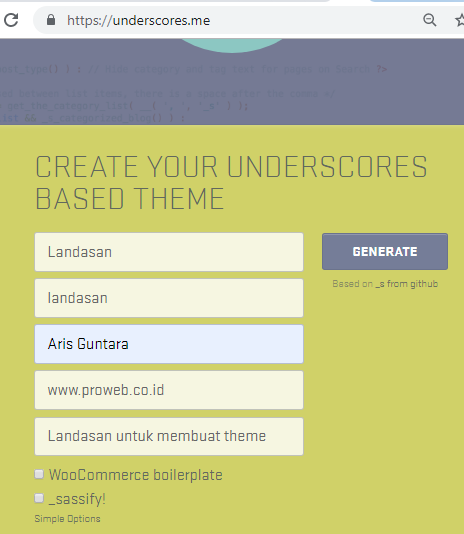This screenshot has height=534, width=464.
Task: Select the faded code snippet banner
Action: [232, 82]
